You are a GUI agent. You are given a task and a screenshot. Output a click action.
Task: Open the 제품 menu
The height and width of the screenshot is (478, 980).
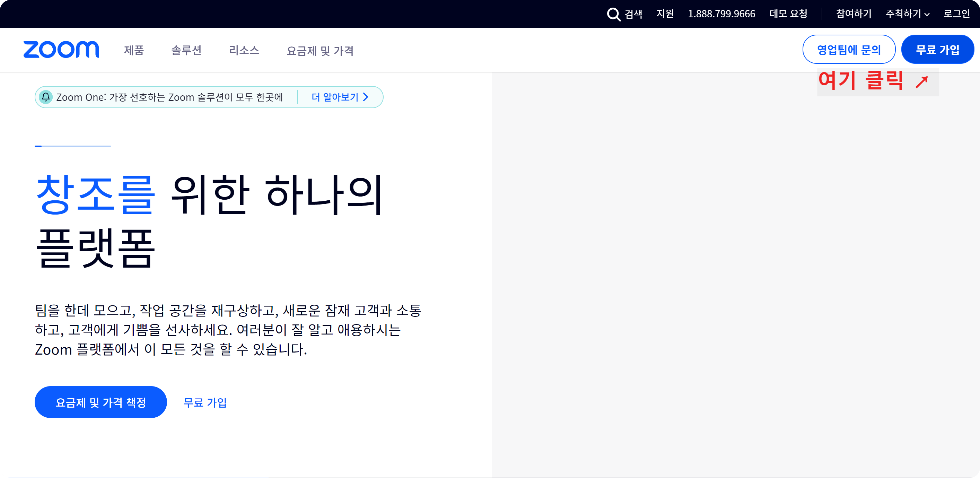134,50
